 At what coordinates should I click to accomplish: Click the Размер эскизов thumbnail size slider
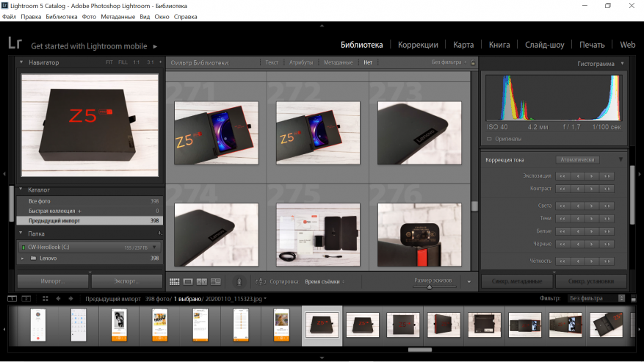430,286
